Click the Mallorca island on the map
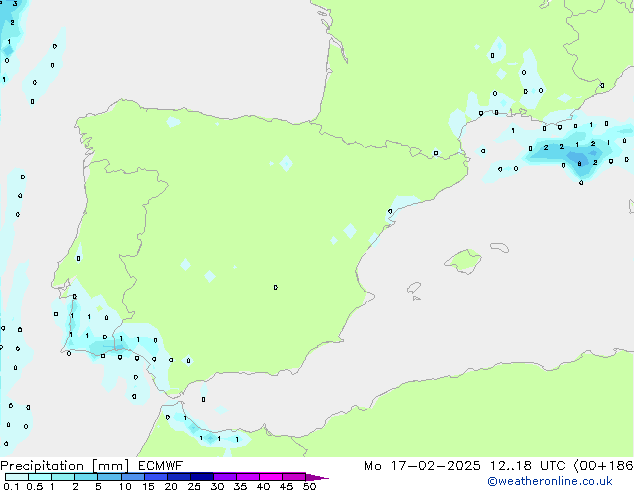The height and width of the screenshot is (490, 634). click(463, 261)
